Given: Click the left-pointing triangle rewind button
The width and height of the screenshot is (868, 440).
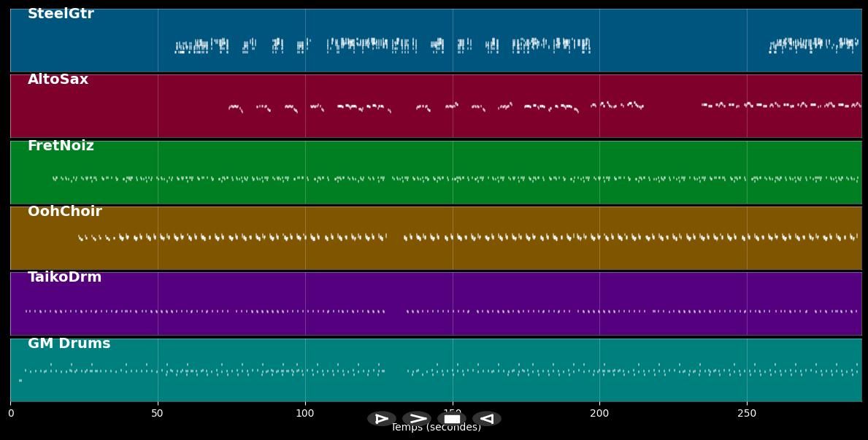Looking at the screenshot, I should pyautogui.click(x=486, y=419).
